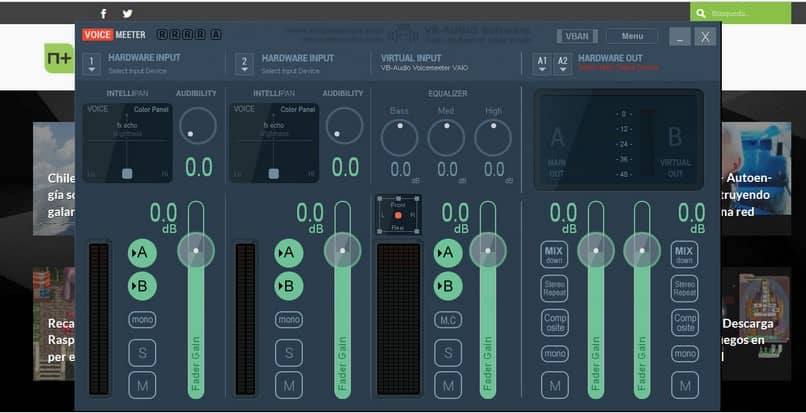Click the High equalizer knob
Image resolution: width=806 pixels, height=413 pixels.
click(x=493, y=138)
